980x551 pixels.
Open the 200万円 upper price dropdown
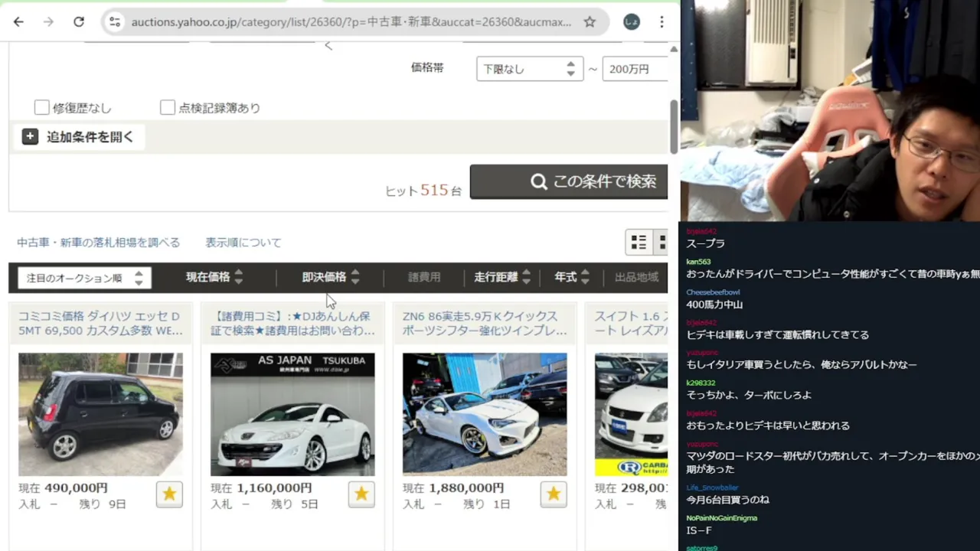pyautogui.click(x=635, y=69)
